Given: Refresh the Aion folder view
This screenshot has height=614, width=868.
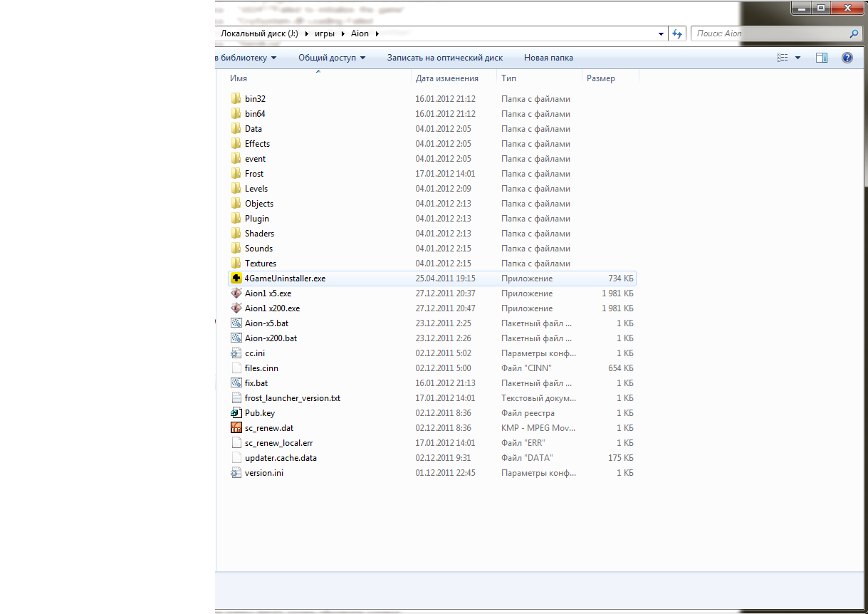Looking at the screenshot, I should coord(678,33).
